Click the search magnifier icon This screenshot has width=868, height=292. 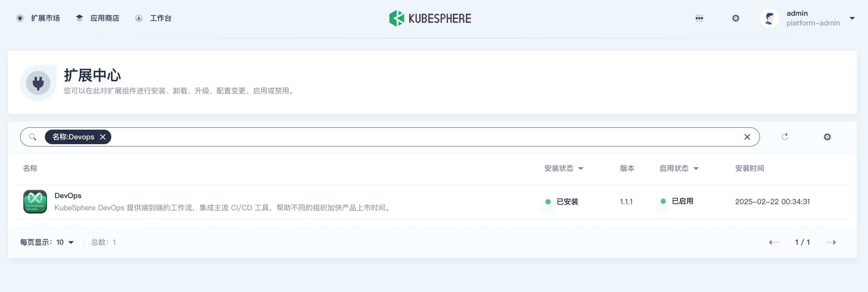click(33, 137)
